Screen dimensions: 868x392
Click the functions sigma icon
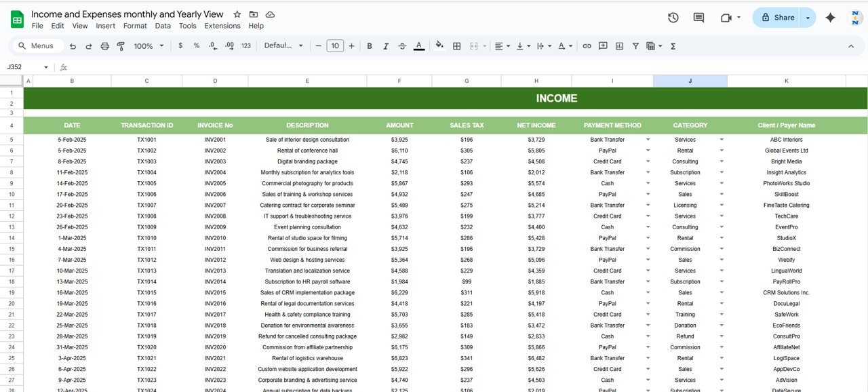673,46
